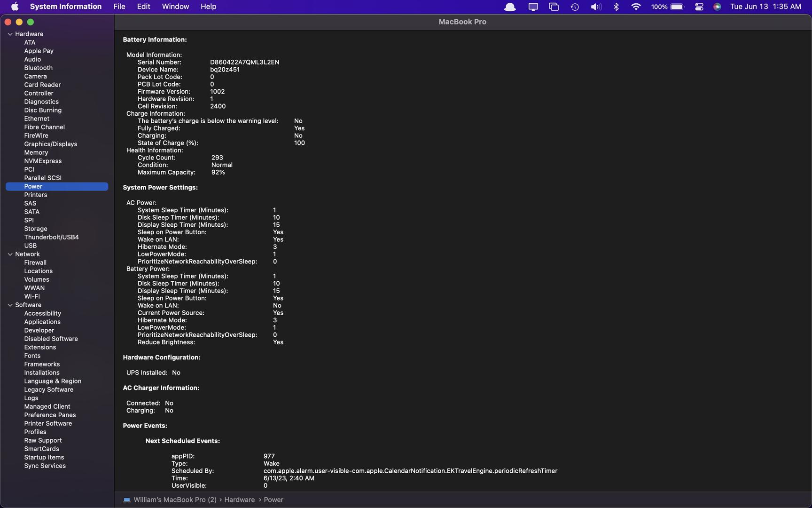Viewport: 812px width, 508px height.
Task: Select Thunderbolt/USB4 in the sidebar
Action: click(51, 237)
